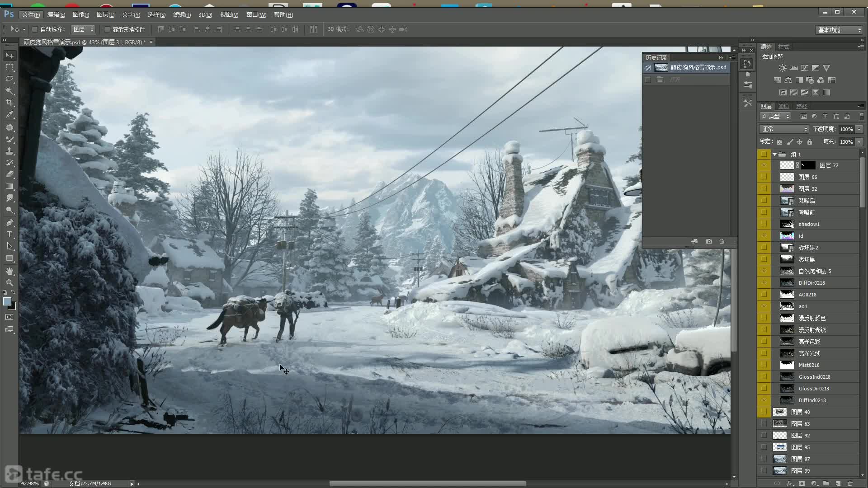Select the Eyedropper tool
Viewport: 868px width, 488px height.
click(x=9, y=115)
